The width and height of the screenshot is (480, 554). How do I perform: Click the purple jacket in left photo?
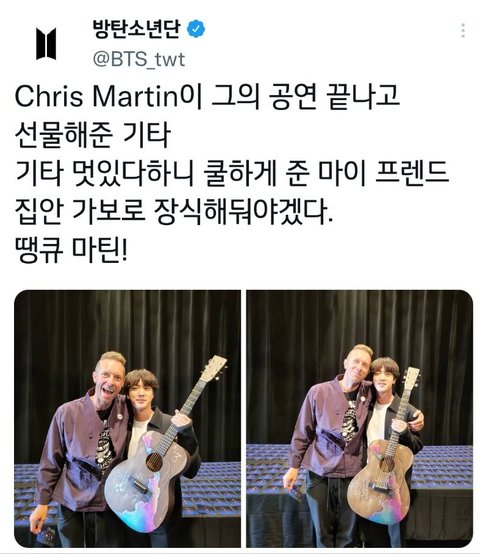[x=76, y=452]
